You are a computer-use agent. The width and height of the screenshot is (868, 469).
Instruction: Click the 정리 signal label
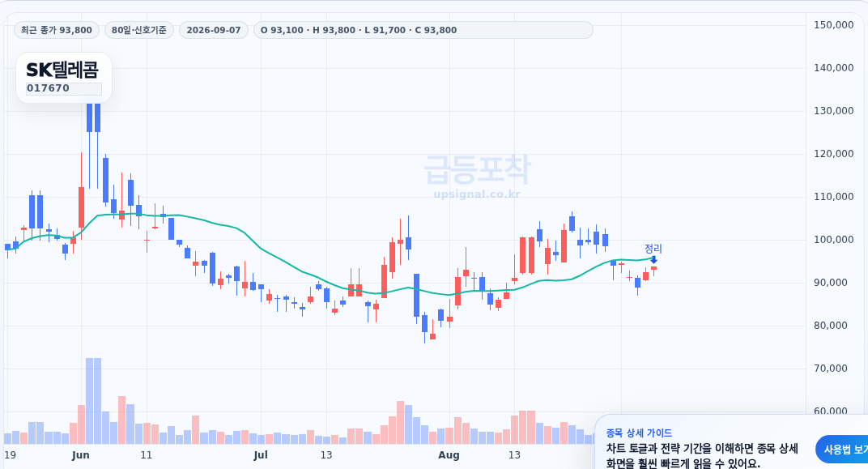point(653,249)
